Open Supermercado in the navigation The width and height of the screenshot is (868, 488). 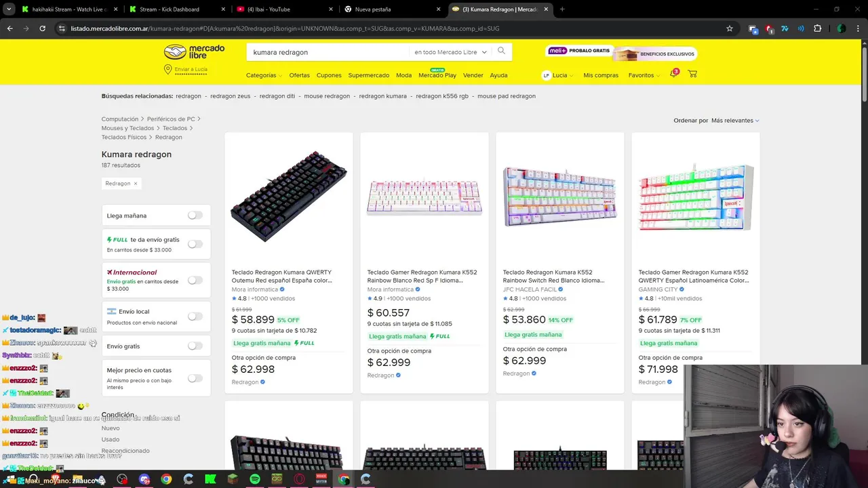(x=369, y=75)
